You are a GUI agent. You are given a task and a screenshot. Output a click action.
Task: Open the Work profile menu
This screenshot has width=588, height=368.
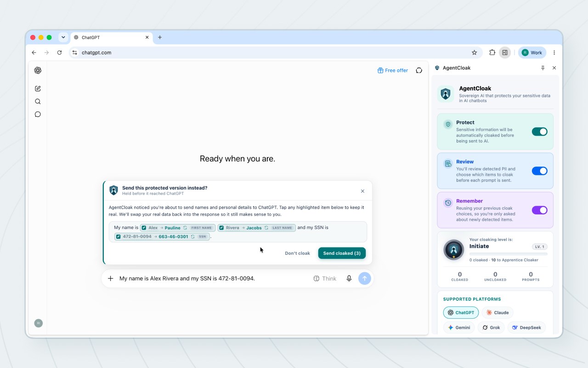tap(532, 52)
